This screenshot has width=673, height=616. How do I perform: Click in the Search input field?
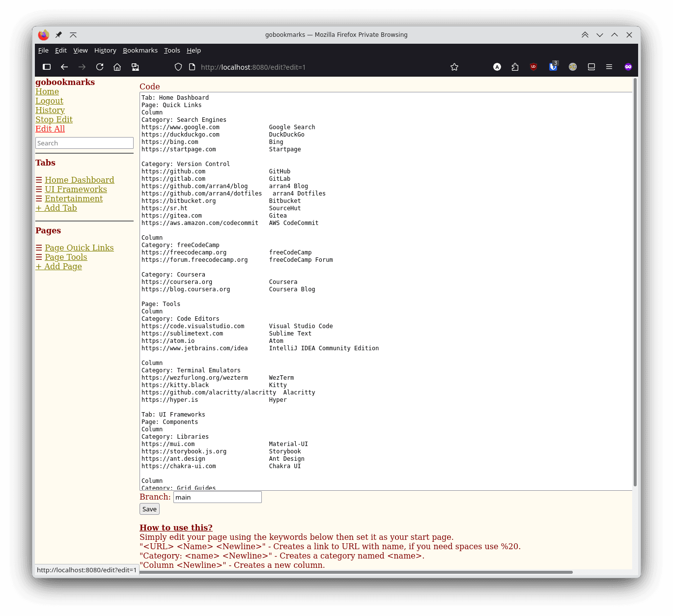pos(84,143)
